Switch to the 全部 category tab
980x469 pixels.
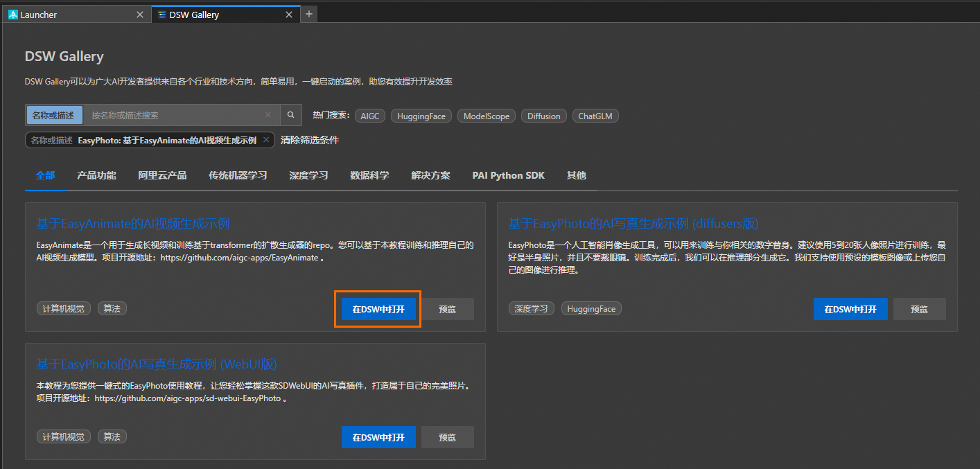tap(46, 175)
